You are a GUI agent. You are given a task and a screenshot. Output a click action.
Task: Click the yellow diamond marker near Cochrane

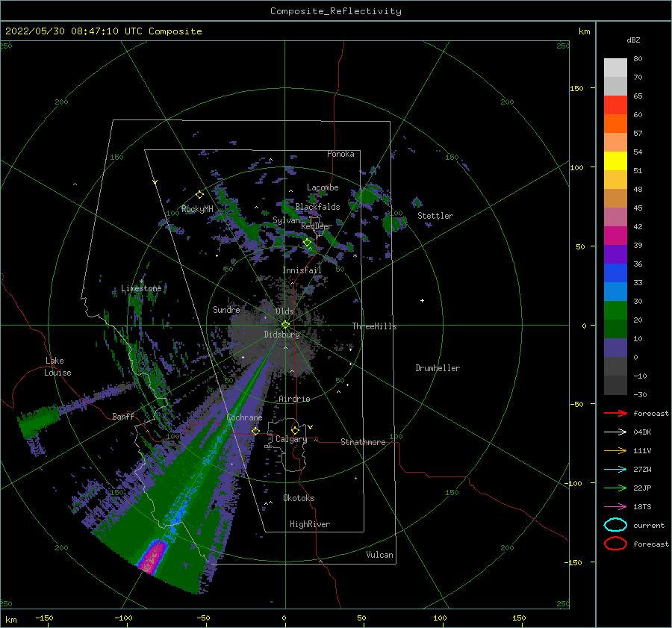click(255, 432)
